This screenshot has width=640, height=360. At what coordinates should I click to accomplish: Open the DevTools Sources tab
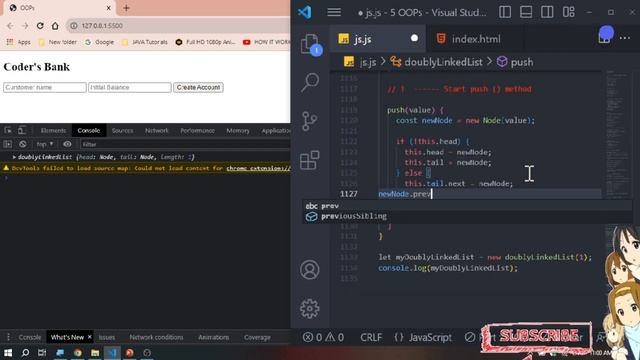tap(122, 131)
